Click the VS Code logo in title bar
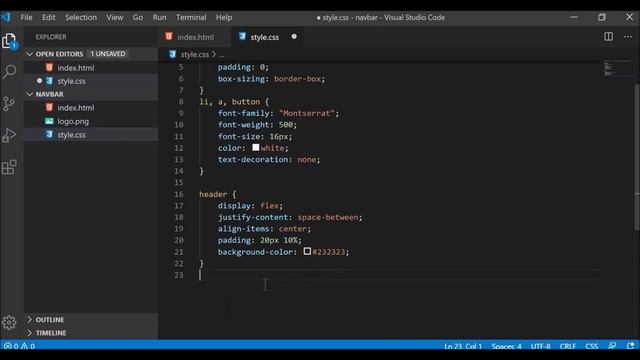Screen dimensions: 640x360 pyautogui.click(x=6, y=17)
